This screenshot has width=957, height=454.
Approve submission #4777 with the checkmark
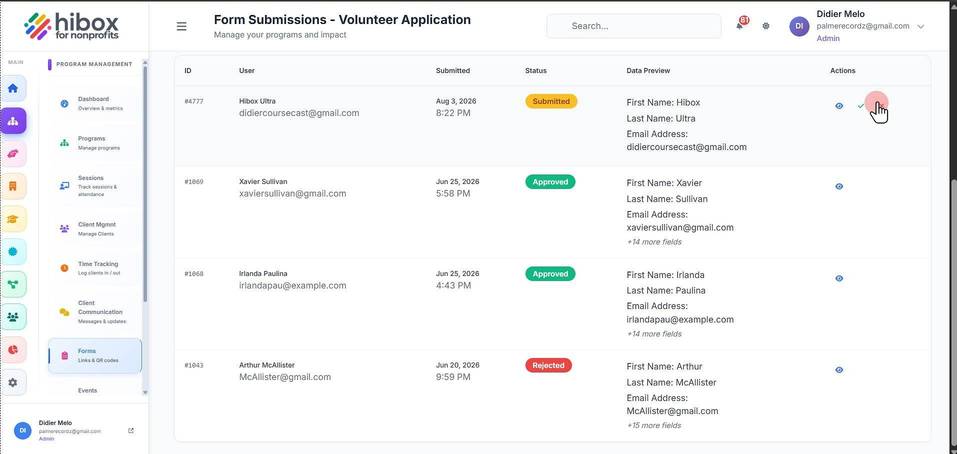861,106
